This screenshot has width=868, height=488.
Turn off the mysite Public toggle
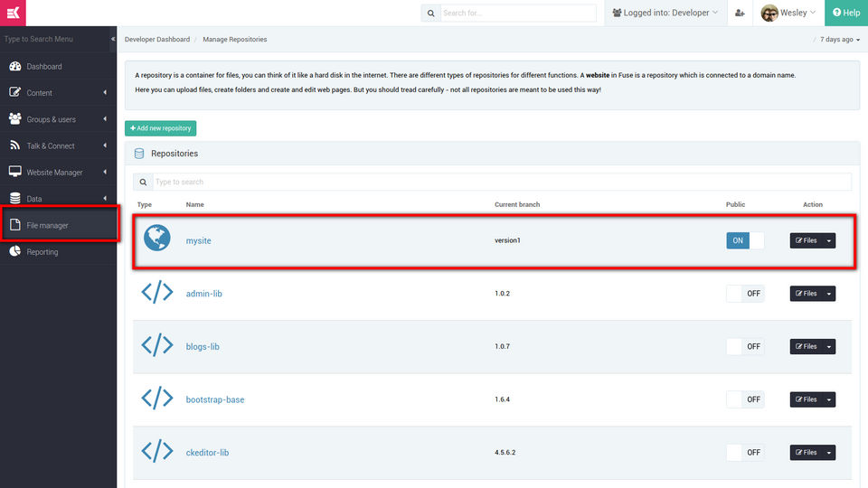point(745,240)
